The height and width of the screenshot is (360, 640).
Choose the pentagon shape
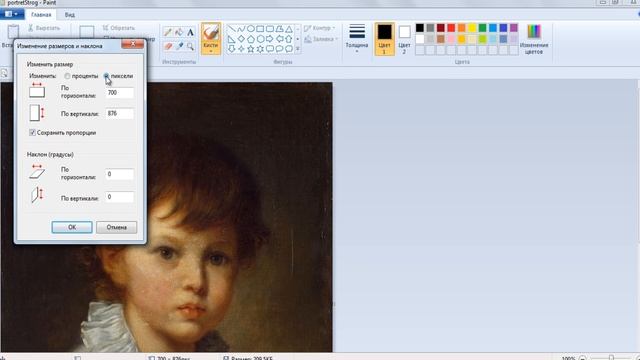251,39
